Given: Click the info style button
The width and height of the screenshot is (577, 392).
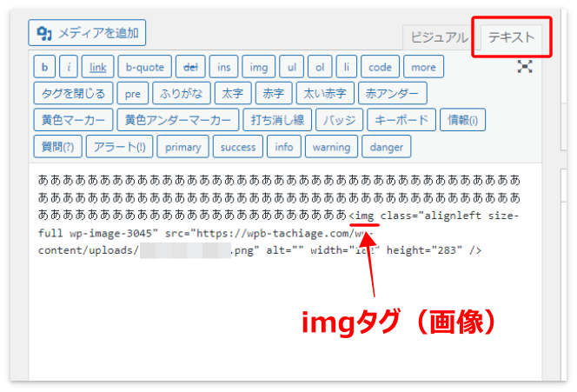Looking at the screenshot, I should click(x=284, y=147).
